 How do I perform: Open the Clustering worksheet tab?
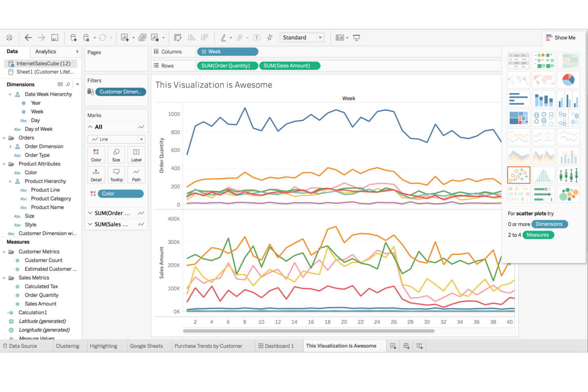(x=68, y=346)
